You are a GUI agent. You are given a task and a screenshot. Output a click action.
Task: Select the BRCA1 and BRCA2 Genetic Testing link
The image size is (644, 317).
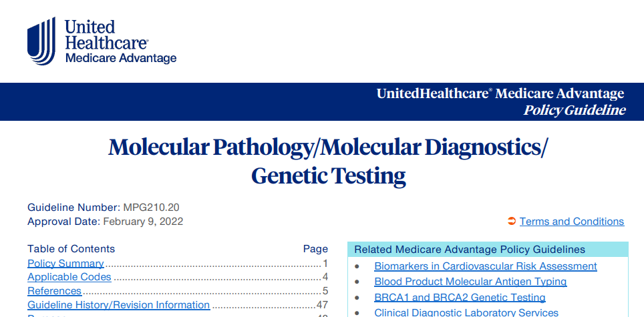[x=460, y=298]
